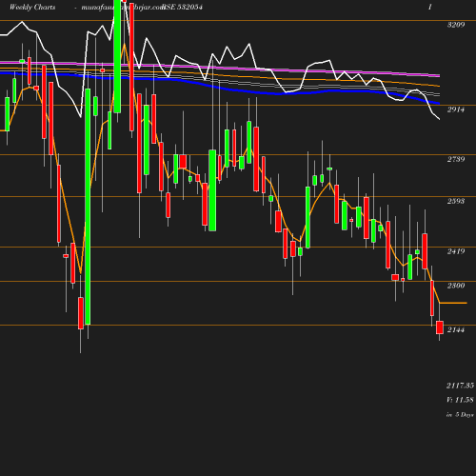Click the 2593 price level label
This screenshot has width=476, height=476.
point(456,201)
